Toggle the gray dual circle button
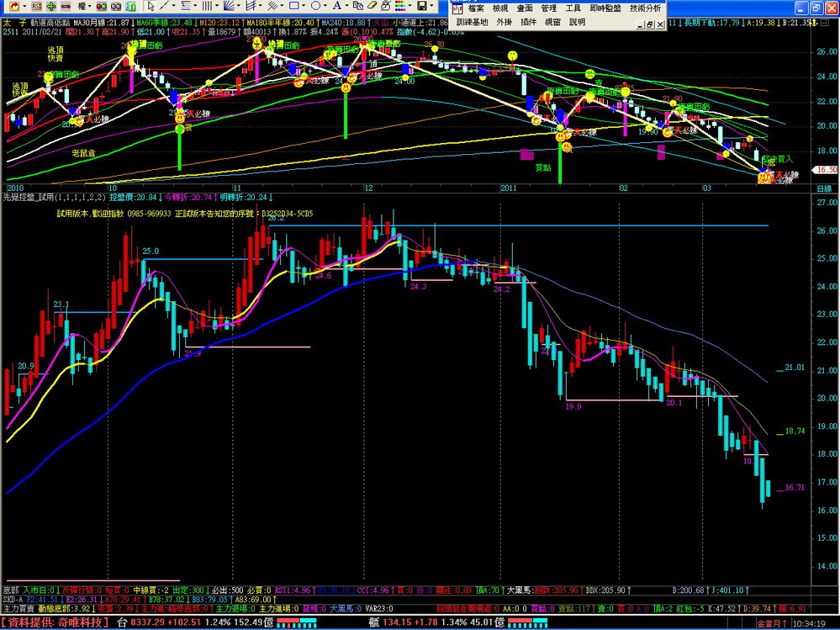This screenshot has height=630, width=840. [x=116, y=6]
